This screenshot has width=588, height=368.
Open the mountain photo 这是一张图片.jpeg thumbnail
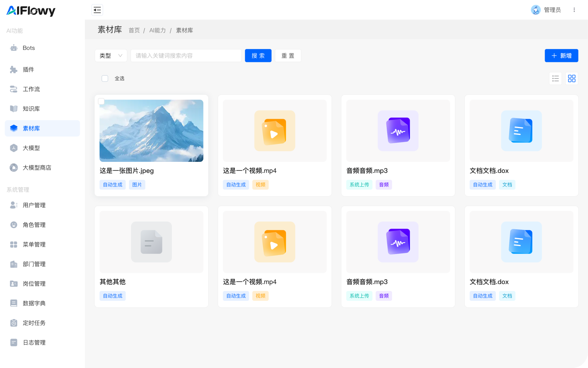coord(151,130)
